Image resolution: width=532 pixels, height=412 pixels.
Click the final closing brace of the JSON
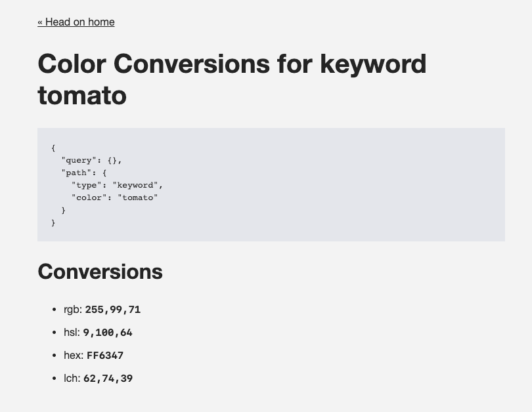pyautogui.click(x=53, y=222)
